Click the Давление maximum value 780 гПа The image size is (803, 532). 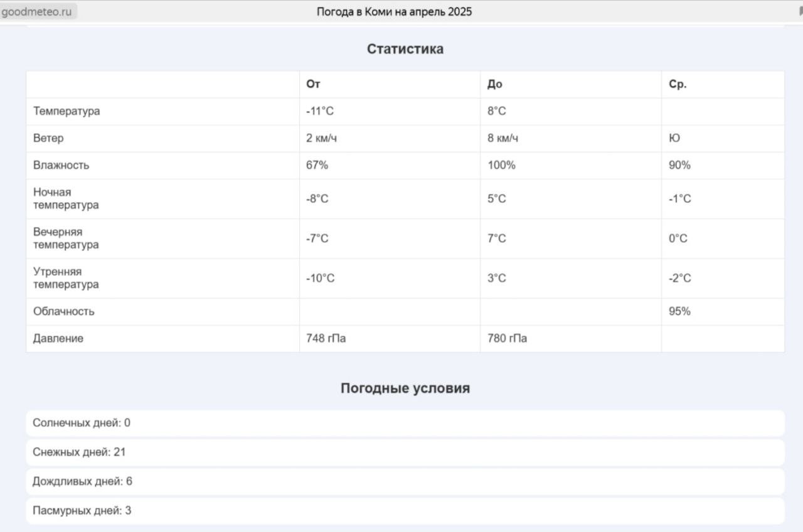(x=507, y=338)
